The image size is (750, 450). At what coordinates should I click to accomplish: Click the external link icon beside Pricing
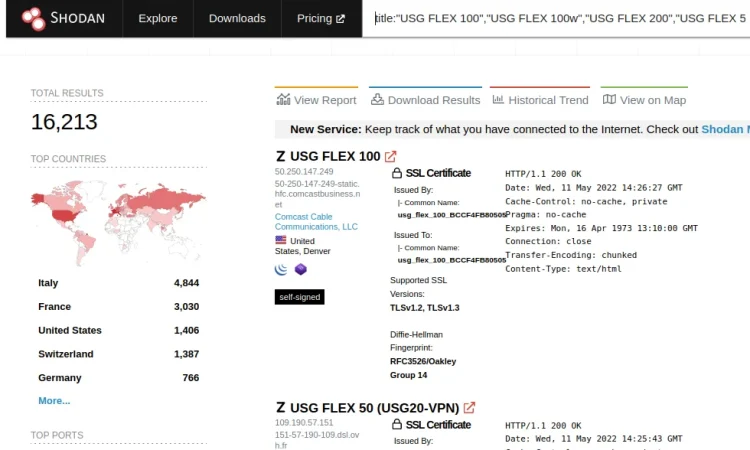(341, 19)
